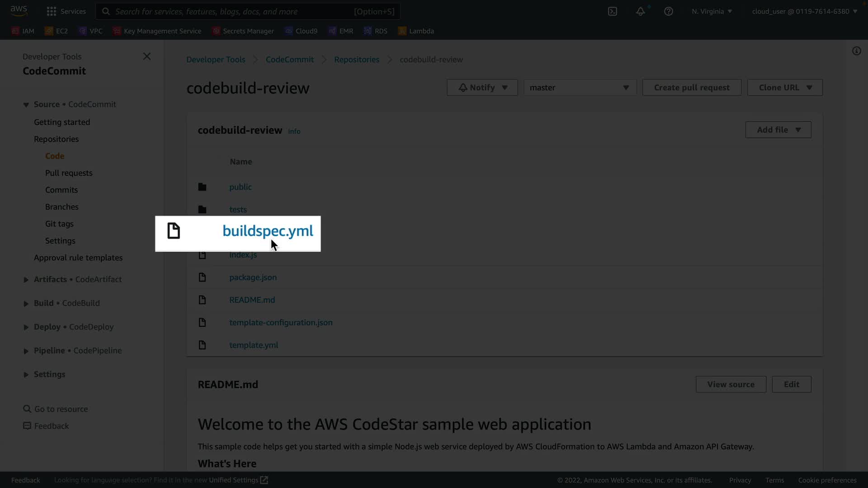Open the master branch dropdown
868x488 pixels.
coord(580,88)
